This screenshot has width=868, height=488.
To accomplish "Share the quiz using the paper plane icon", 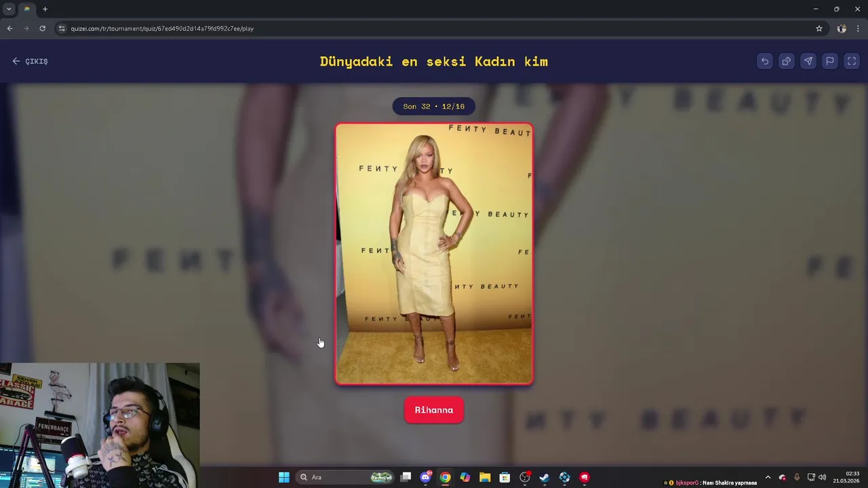I will point(808,61).
